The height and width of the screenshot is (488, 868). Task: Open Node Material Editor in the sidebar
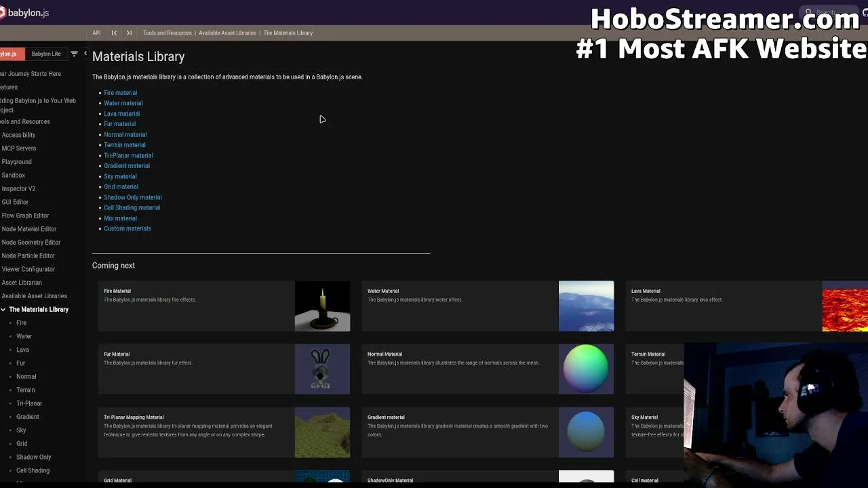[x=29, y=230]
